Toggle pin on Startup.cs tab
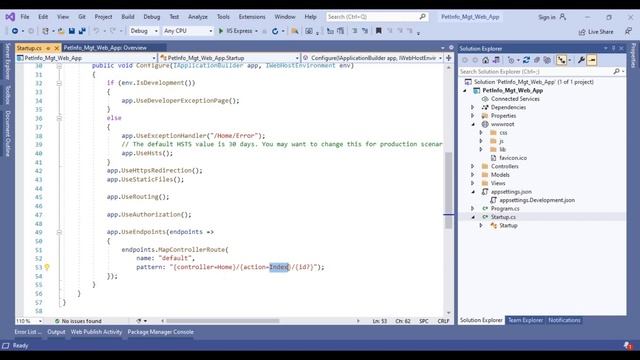Image resolution: width=640 pixels, height=360 pixels. coord(48,48)
